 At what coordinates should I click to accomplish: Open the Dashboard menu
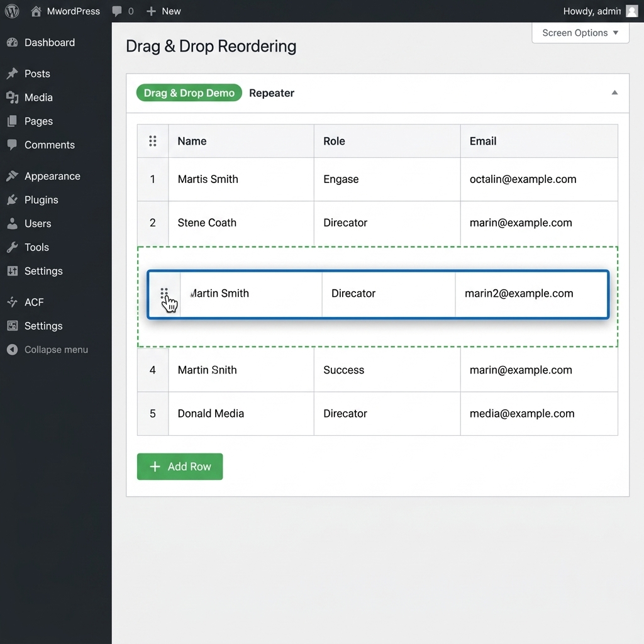pyautogui.click(x=50, y=42)
